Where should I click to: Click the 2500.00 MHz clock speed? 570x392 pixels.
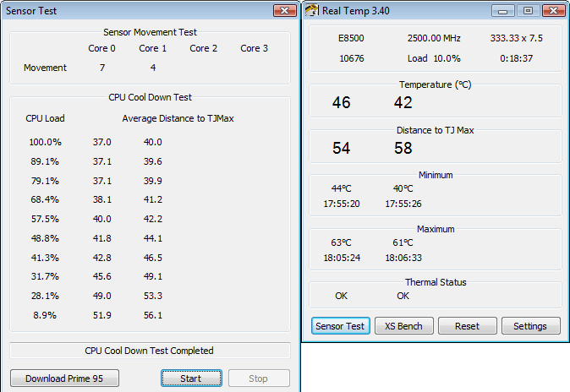(x=434, y=38)
